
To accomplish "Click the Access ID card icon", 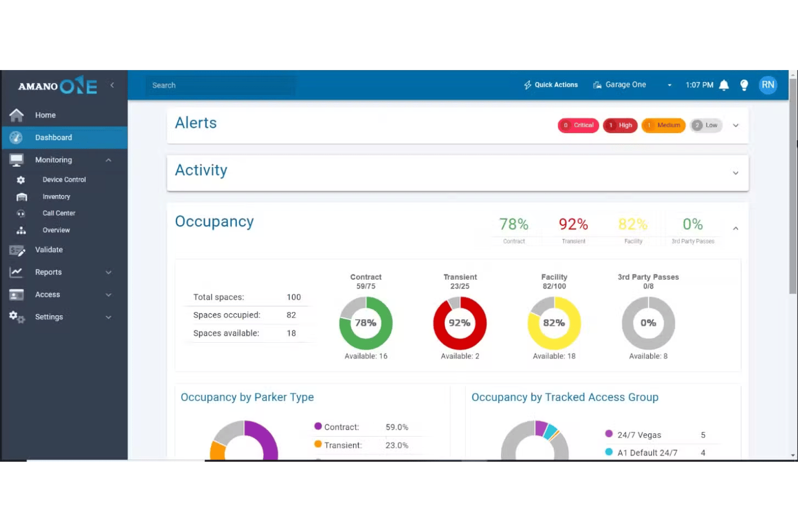I will click(x=17, y=295).
